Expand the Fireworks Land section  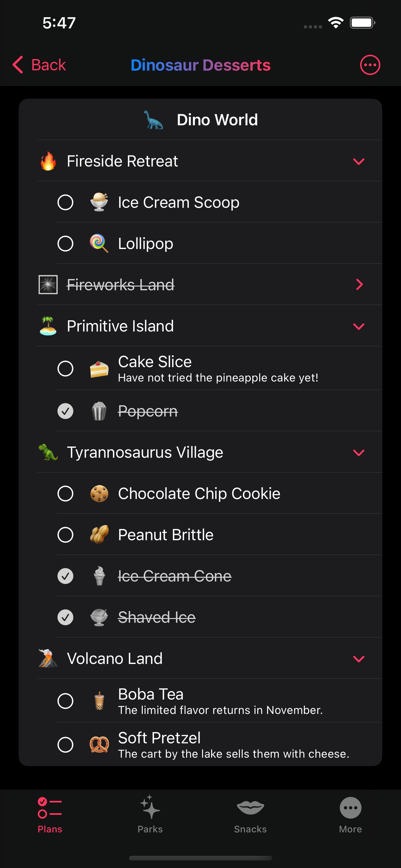(x=359, y=285)
